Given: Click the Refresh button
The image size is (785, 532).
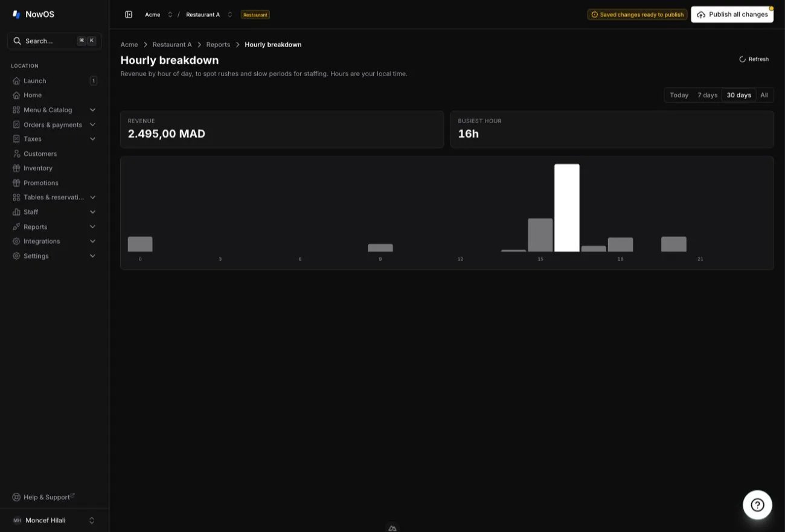Looking at the screenshot, I should coord(754,59).
